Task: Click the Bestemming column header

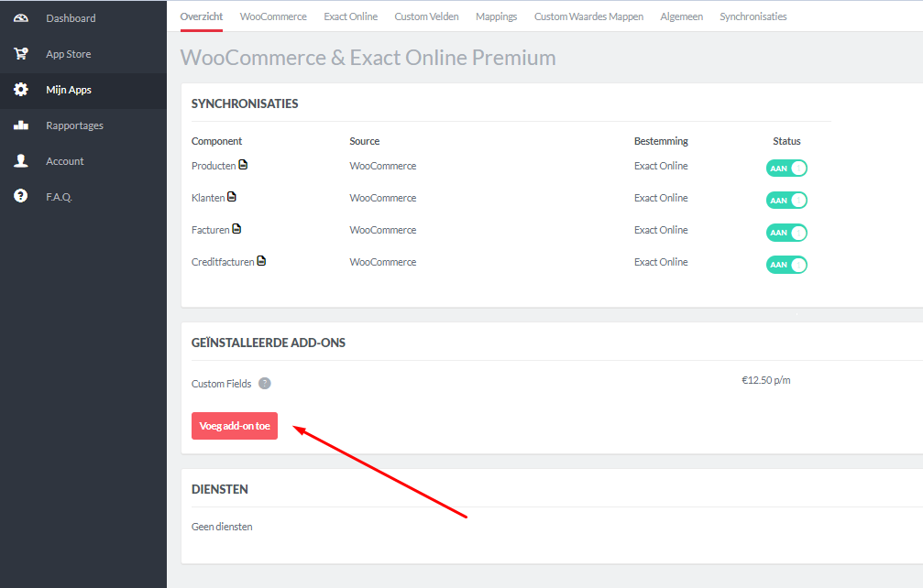Action: click(x=661, y=141)
